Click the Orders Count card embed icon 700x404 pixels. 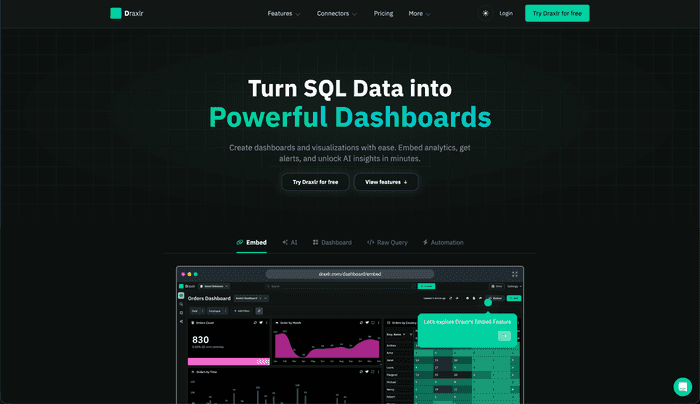pos(261,323)
